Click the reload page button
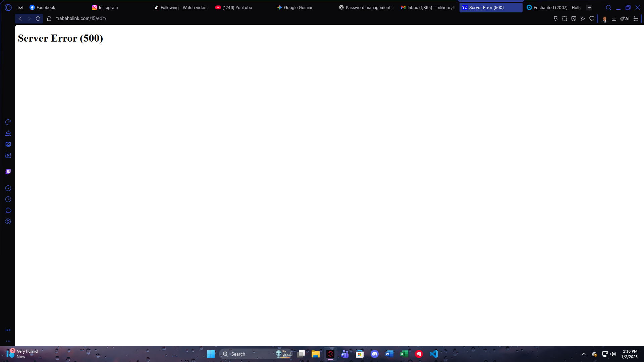 pyautogui.click(x=38, y=19)
